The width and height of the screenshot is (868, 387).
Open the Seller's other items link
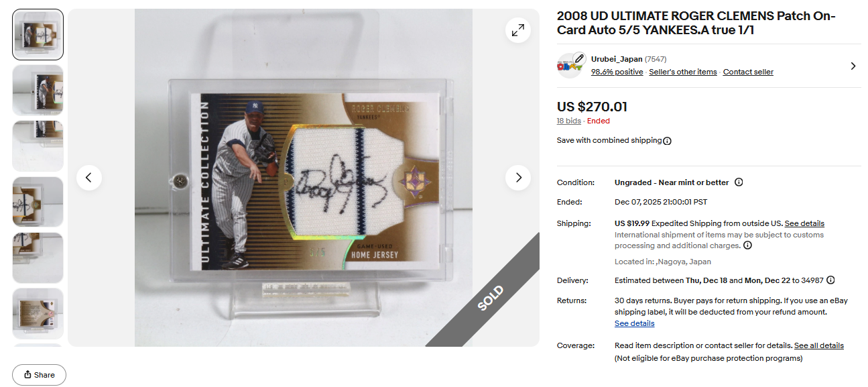[x=683, y=72]
